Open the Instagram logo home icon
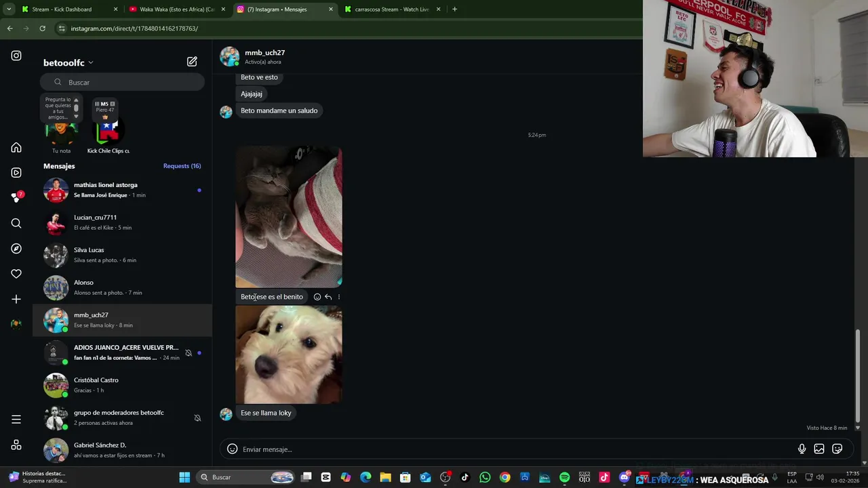Viewport: 868px width, 488px height. click(16, 56)
